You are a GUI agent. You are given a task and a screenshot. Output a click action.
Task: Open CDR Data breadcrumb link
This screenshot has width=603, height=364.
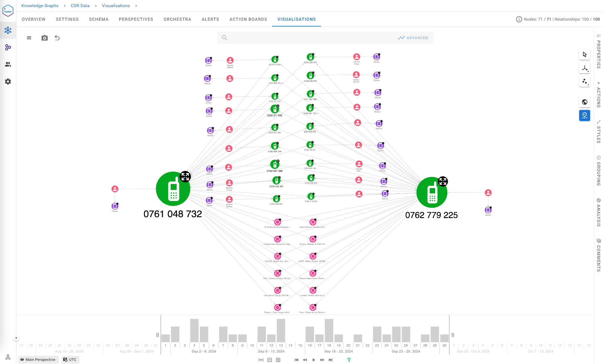tap(80, 6)
